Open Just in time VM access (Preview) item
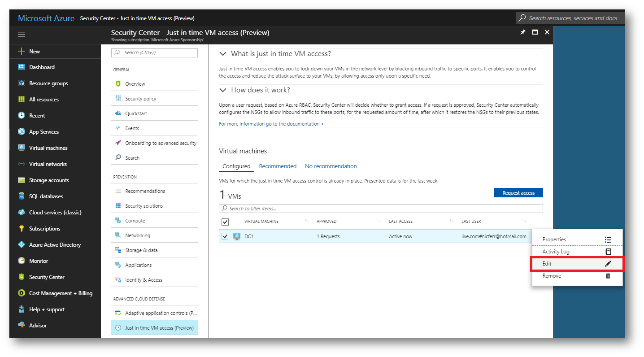The image size is (644, 357). click(x=154, y=328)
